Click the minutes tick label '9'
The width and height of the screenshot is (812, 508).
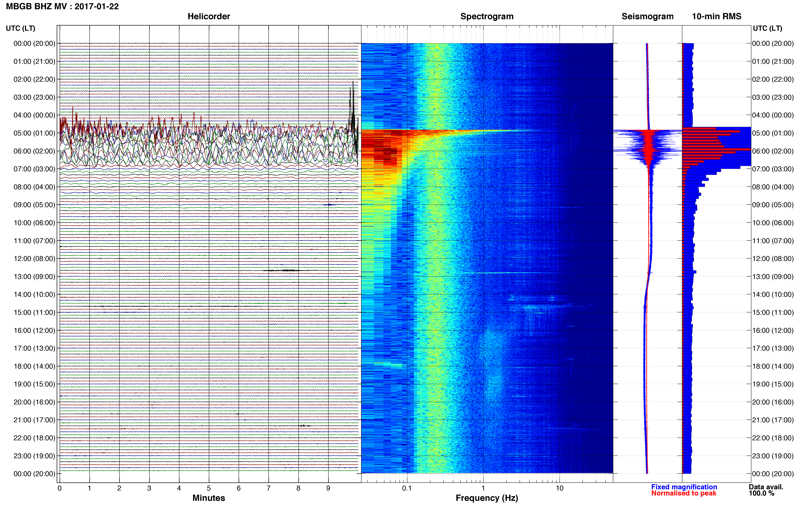tap(328, 488)
